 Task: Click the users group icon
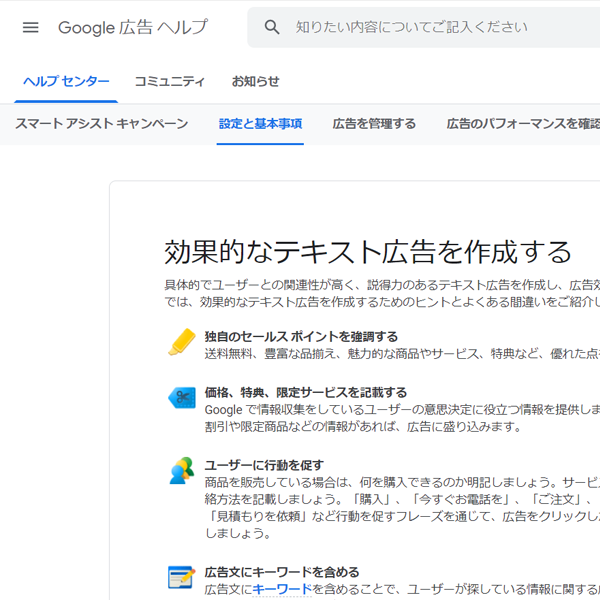(182, 471)
